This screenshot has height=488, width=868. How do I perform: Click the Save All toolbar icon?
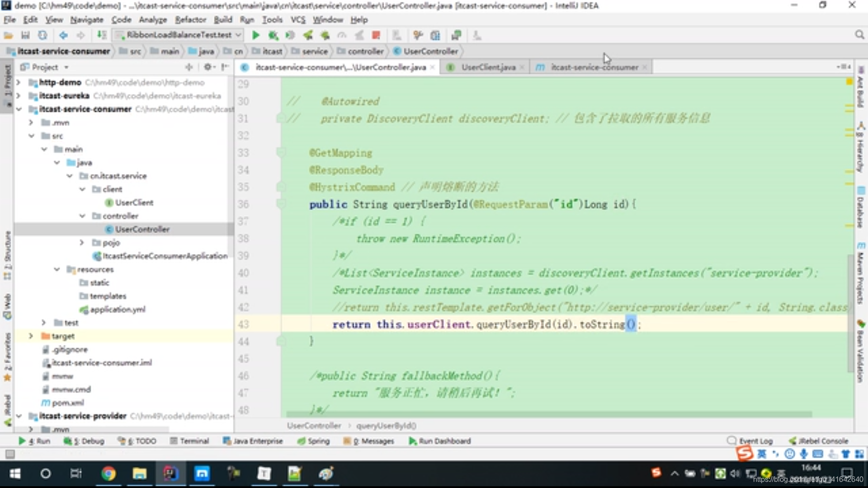point(25,35)
